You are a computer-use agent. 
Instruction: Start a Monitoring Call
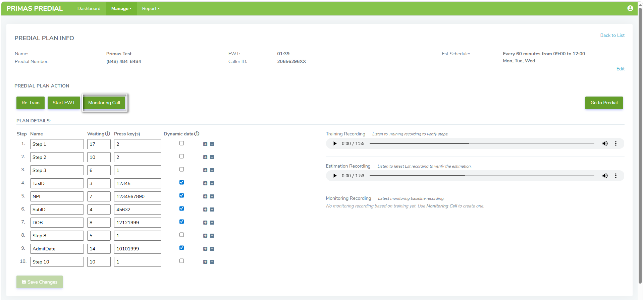pyautogui.click(x=104, y=103)
